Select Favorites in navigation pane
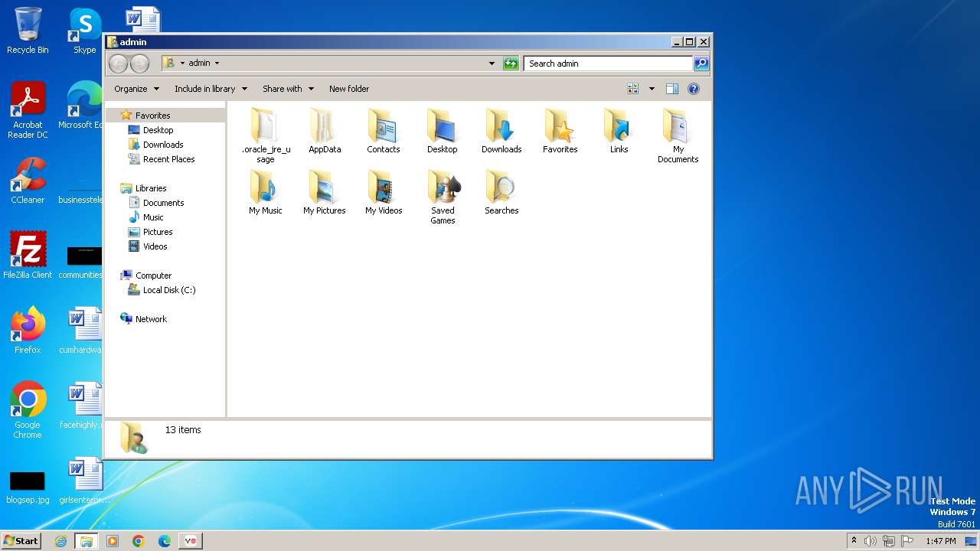980x551 pixels. click(152, 116)
